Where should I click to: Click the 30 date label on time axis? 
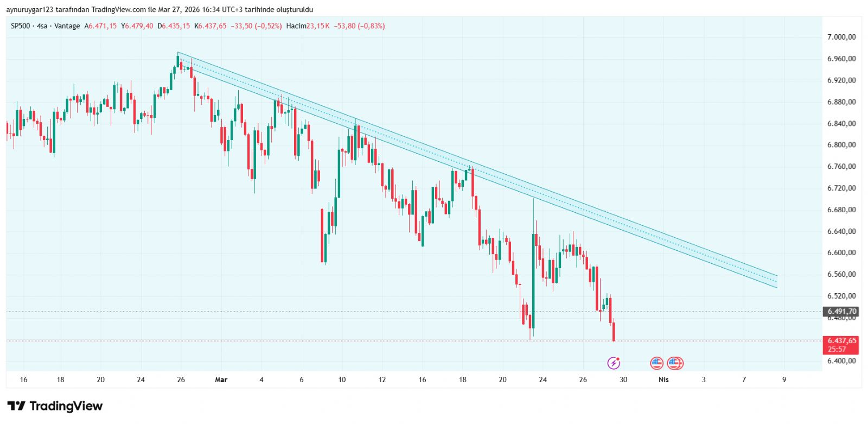[623, 379]
